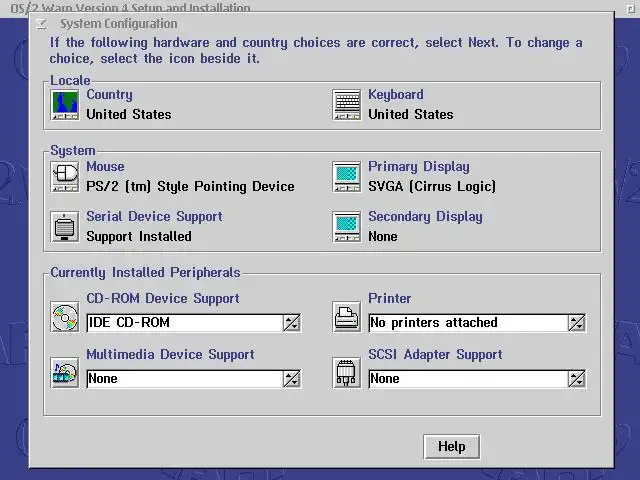640x480 pixels.
Task: Click the Keyboard label
Action: pyautogui.click(x=396, y=95)
